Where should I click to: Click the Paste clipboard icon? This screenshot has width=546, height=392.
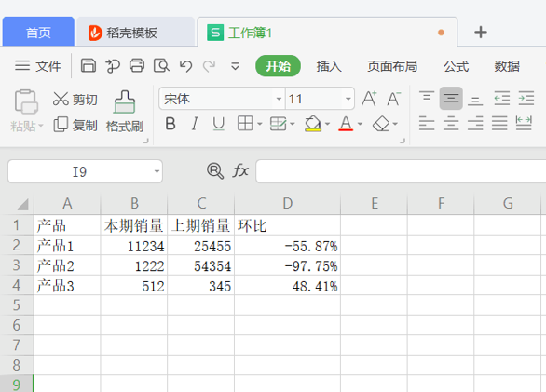[26, 101]
